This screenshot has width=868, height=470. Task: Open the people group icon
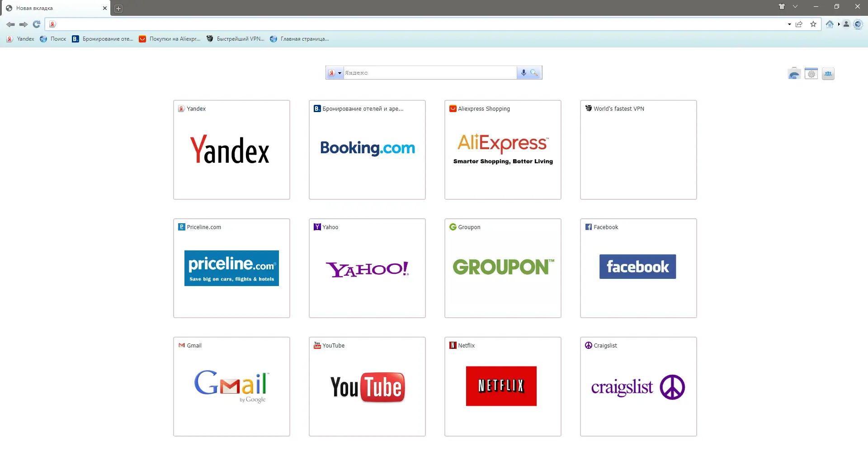828,74
